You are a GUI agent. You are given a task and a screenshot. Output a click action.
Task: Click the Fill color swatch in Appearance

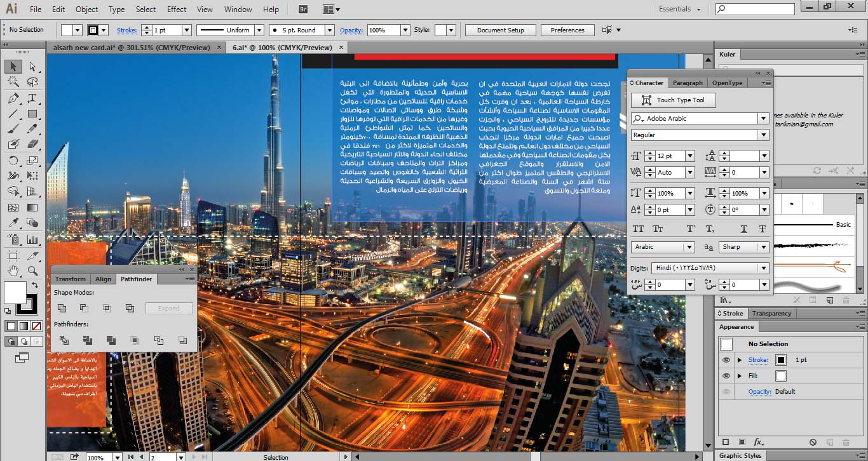781,376
